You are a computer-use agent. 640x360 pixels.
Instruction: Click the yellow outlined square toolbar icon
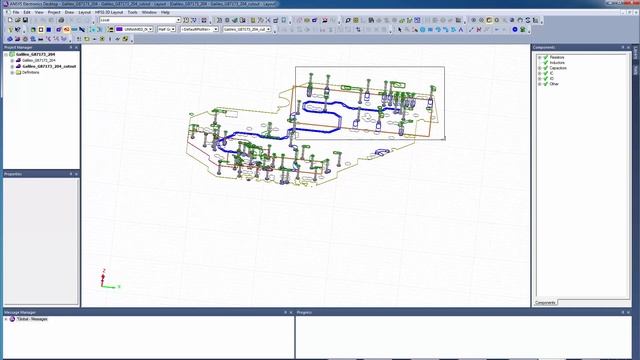tap(41, 29)
